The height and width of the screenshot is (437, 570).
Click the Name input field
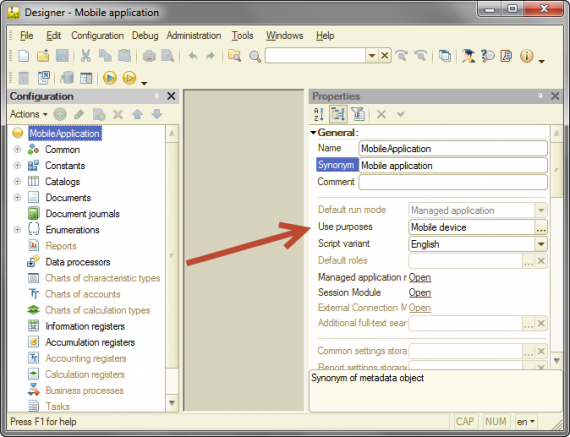[453, 148]
